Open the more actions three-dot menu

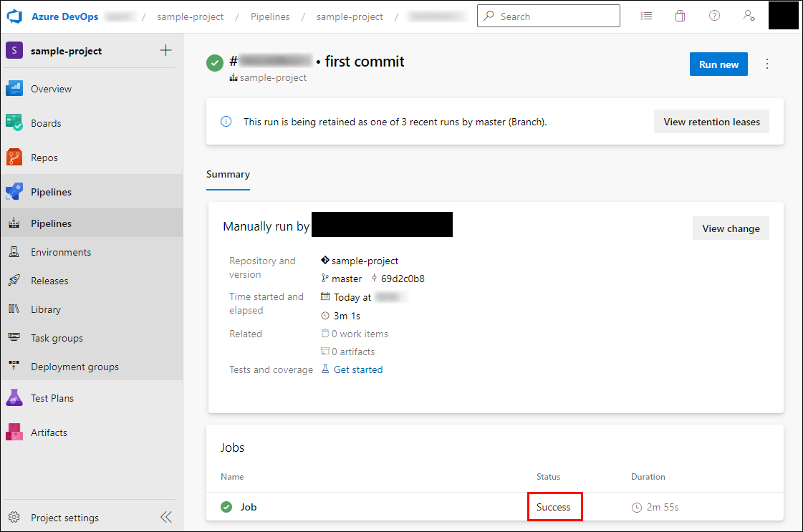point(766,64)
